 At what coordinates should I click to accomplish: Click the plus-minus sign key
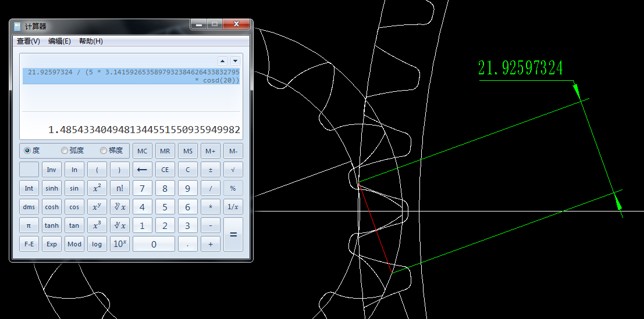(x=210, y=169)
